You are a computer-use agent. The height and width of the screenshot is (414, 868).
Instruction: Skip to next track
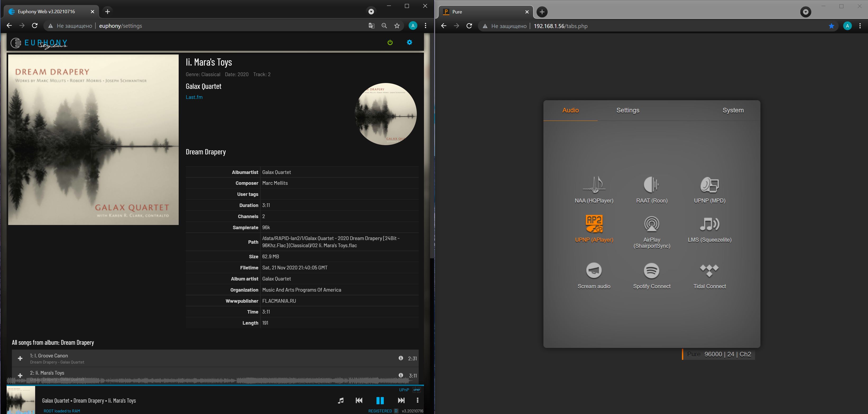[x=401, y=400]
